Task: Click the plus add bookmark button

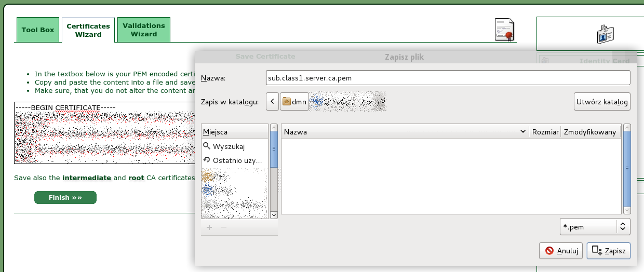Action: click(x=209, y=227)
